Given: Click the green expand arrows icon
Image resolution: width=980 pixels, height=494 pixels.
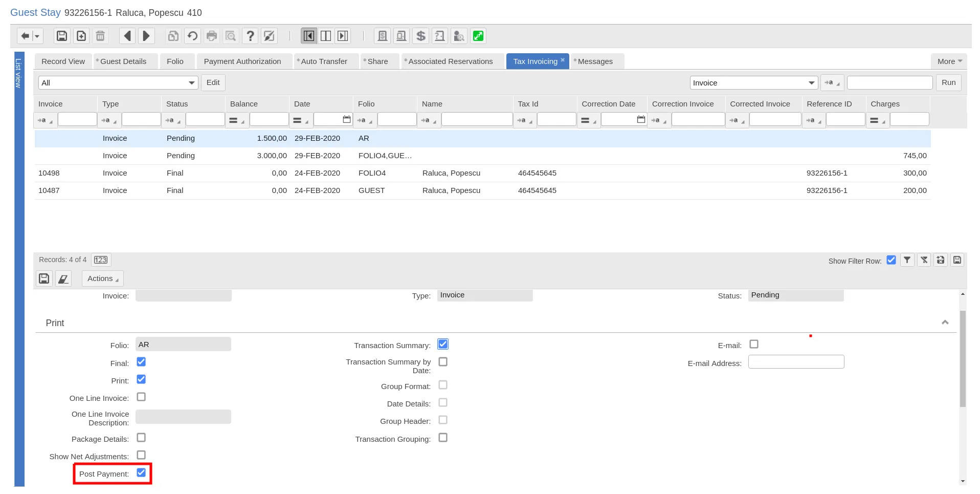Looking at the screenshot, I should coord(478,36).
